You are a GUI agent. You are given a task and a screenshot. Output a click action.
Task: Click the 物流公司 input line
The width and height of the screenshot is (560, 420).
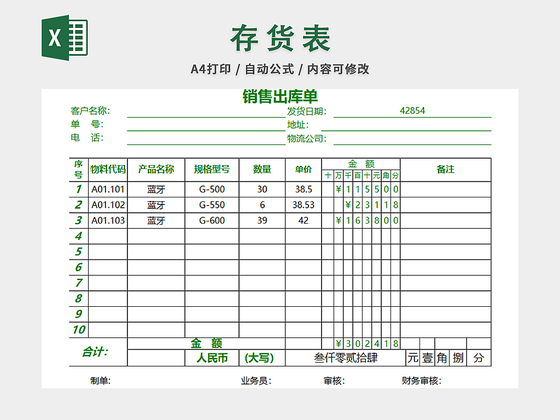pyautogui.click(x=412, y=139)
